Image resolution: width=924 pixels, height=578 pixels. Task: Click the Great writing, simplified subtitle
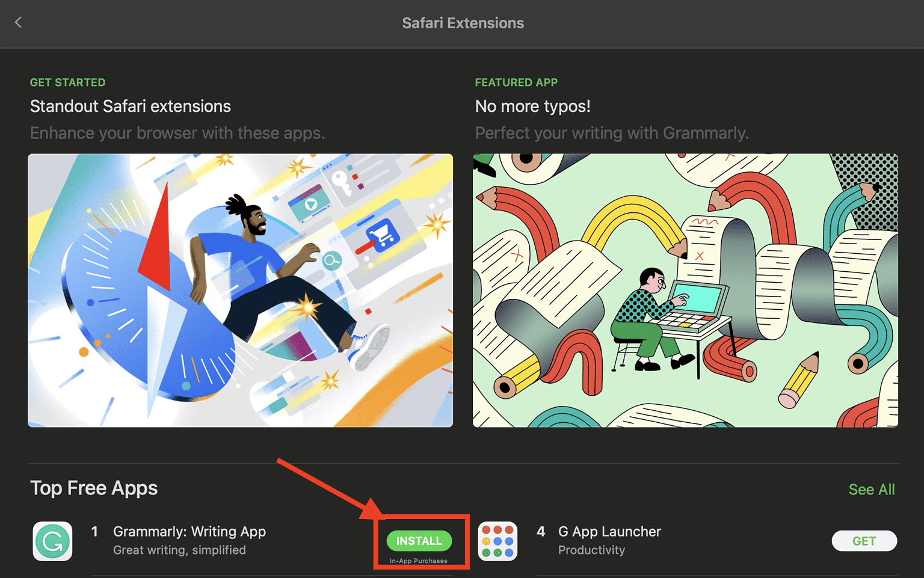pos(179,550)
